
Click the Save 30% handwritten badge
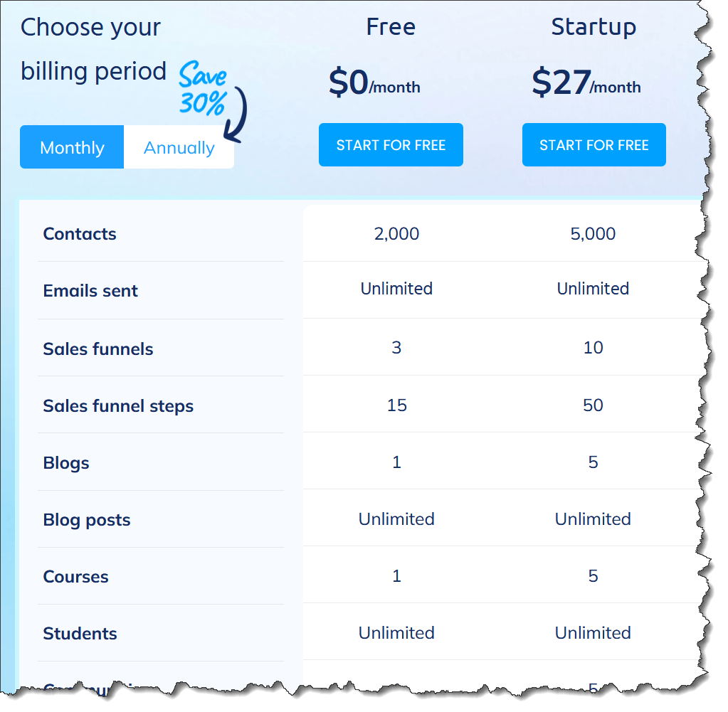pos(202,90)
